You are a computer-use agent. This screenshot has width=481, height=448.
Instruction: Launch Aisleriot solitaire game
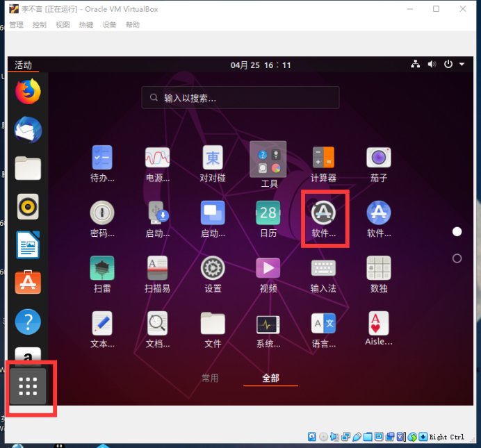point(379,329)
